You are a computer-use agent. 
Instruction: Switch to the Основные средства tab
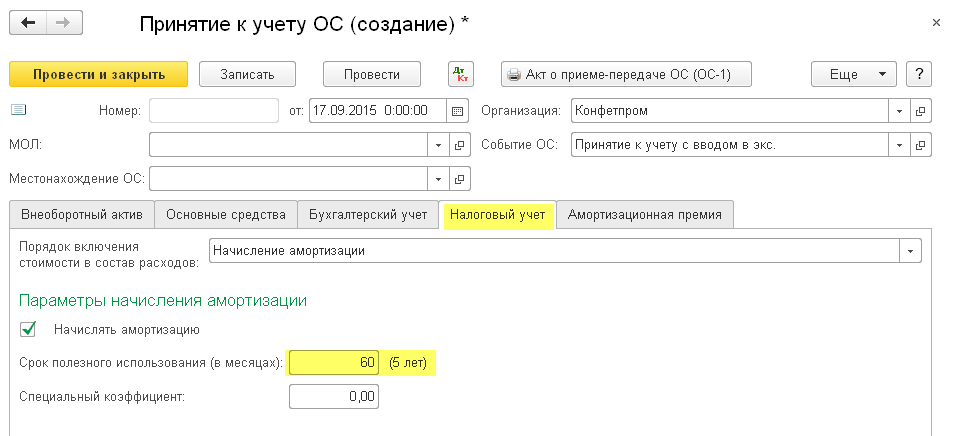(226, 214)
